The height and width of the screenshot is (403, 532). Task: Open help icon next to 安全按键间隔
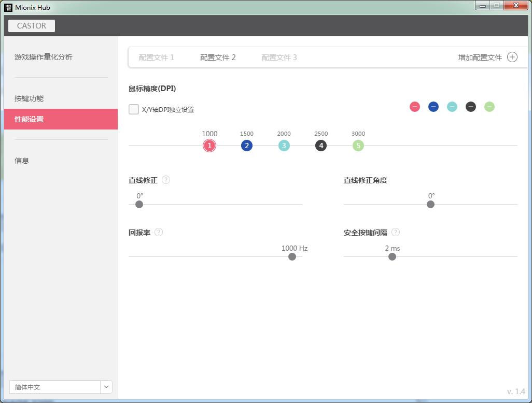pyautogui.click(x=396, y=232)
